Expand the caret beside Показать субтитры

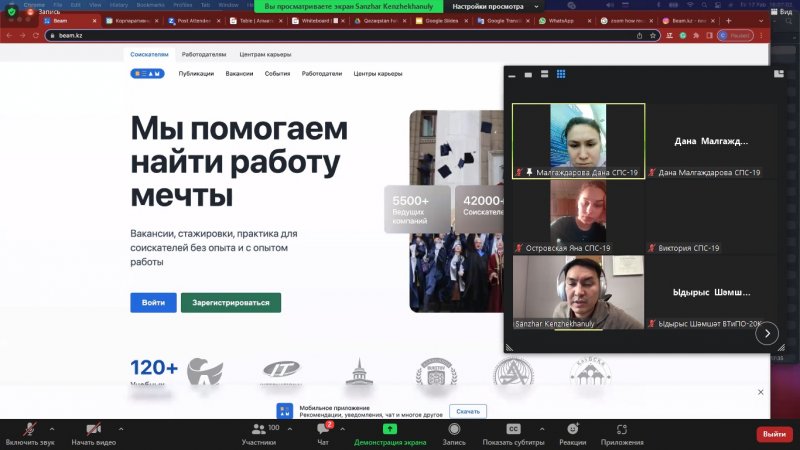coord(542,429)
